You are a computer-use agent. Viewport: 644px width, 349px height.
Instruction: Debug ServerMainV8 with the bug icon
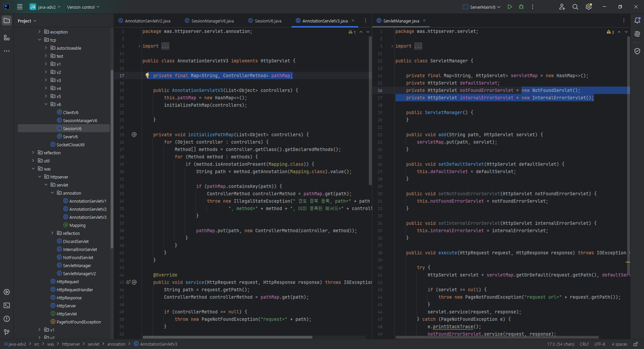[x=521, y=7]
